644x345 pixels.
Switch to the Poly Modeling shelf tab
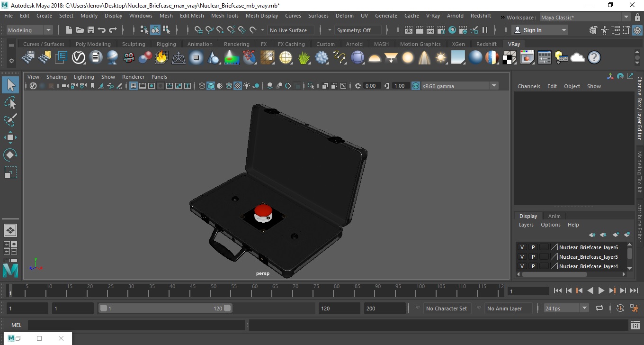(x=93, y=44)
